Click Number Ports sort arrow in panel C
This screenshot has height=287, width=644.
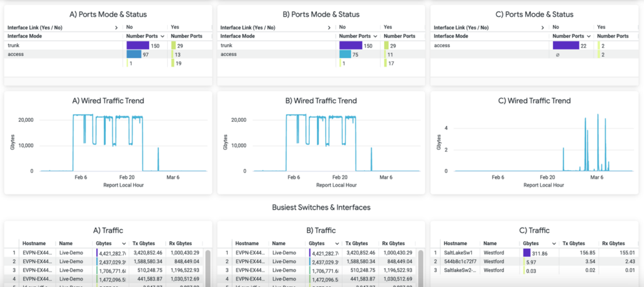pyautogui.click(x=590, y=36)
